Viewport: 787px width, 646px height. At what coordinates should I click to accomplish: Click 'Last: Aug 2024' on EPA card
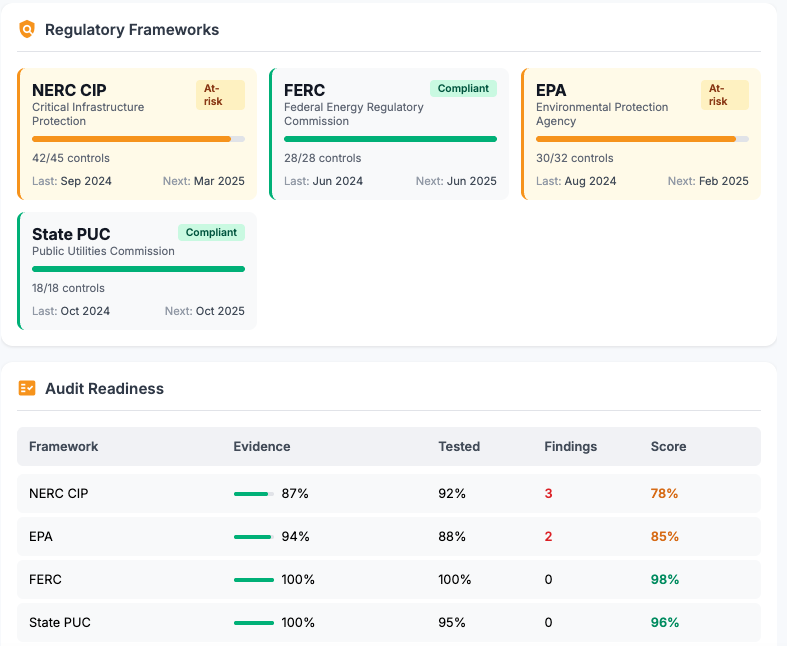pos(576,181)
